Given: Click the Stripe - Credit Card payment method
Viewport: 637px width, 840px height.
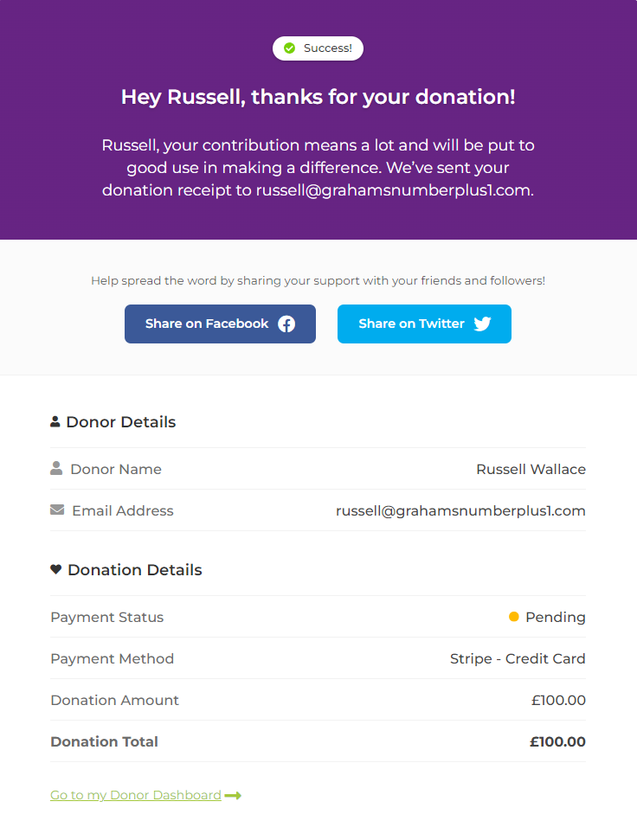Looking at the screenshot, I should click(x=518, y=658).
